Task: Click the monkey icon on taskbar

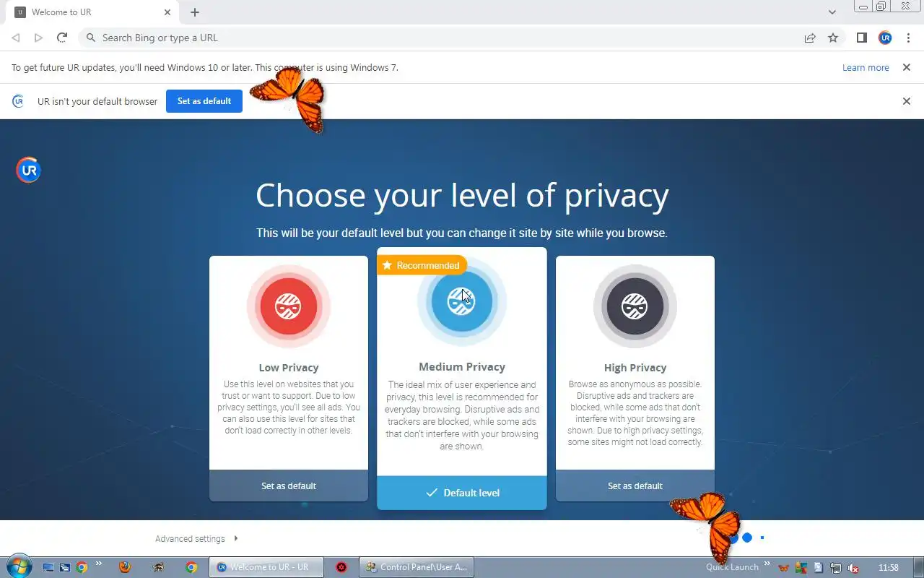Action: point(158,567)
